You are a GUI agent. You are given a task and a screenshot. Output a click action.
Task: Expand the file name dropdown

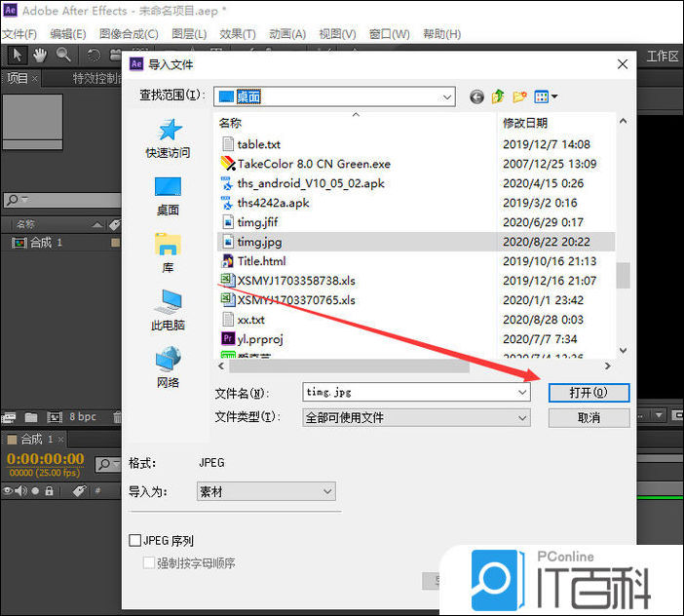click(522, 392)
